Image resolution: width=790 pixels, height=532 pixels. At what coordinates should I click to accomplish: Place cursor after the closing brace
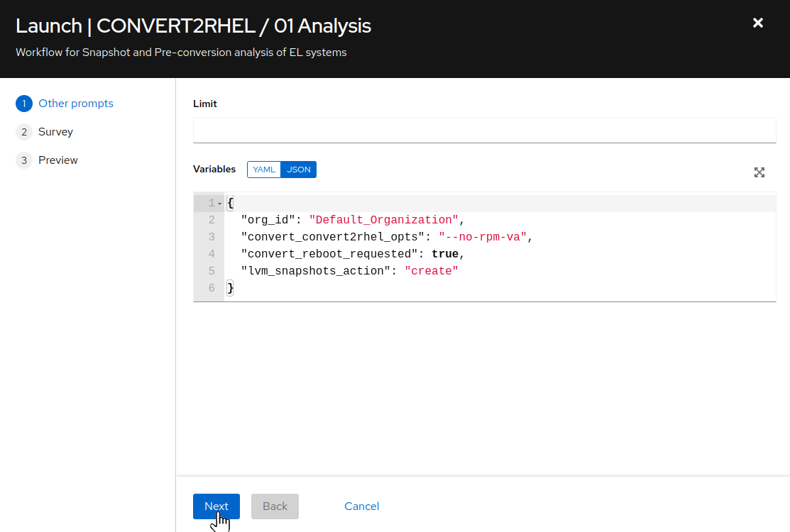click(x=235, y=288)
